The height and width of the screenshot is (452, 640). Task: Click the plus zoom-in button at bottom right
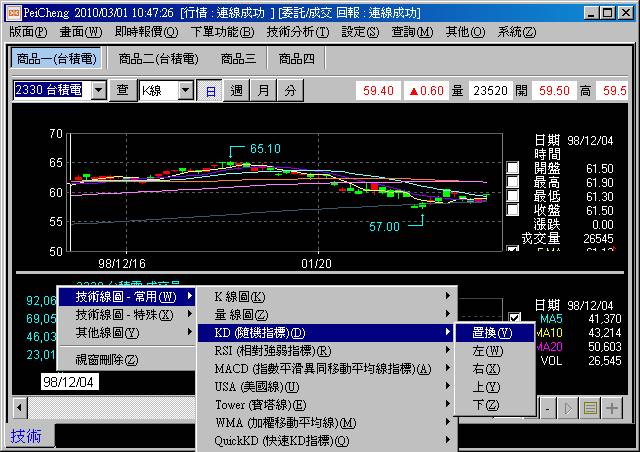tap(611, 408)
